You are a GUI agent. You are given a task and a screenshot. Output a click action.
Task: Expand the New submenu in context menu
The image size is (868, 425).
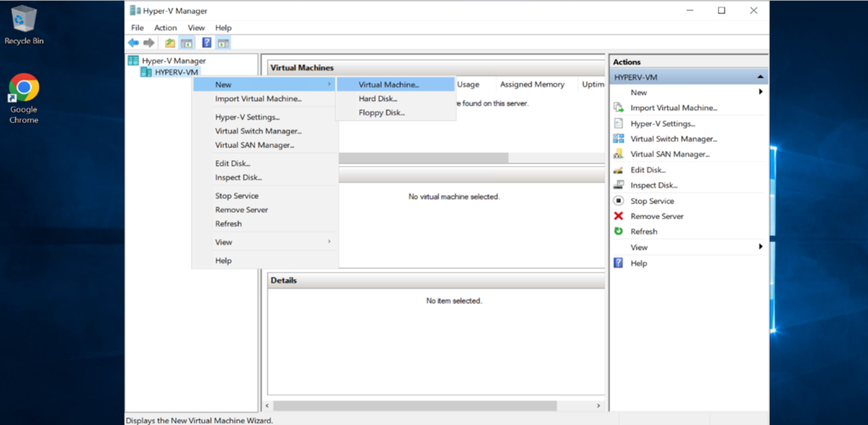click(264, 85)
